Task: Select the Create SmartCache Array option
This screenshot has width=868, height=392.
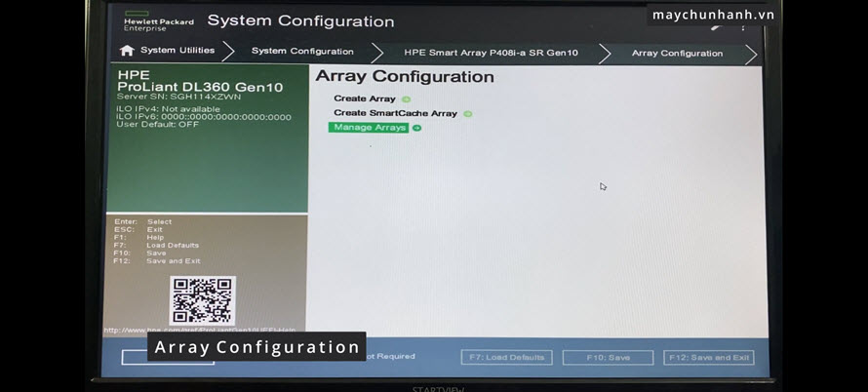Action: 395,113
